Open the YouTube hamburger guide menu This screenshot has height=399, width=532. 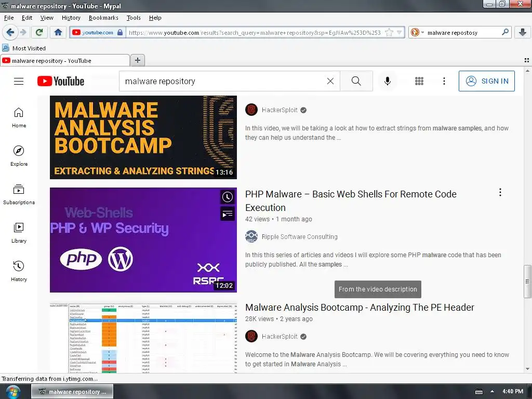(19, 81)
